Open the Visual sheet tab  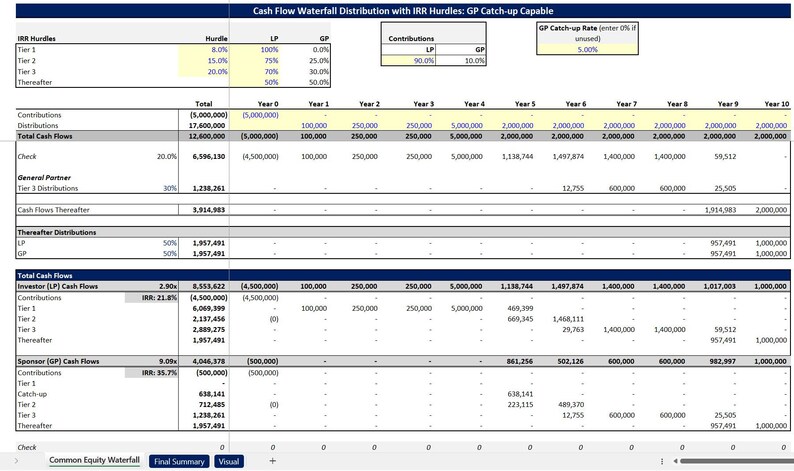coord(229,461)
